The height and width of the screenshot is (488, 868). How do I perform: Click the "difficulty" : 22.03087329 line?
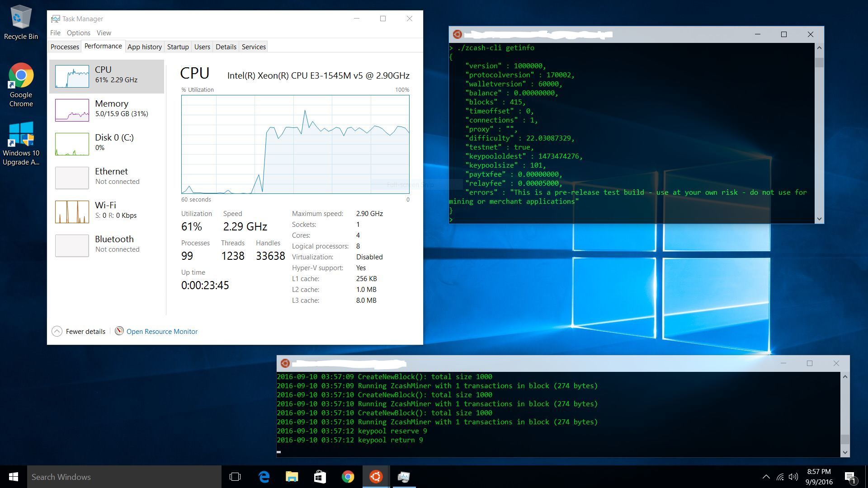[x=520, y=138]
